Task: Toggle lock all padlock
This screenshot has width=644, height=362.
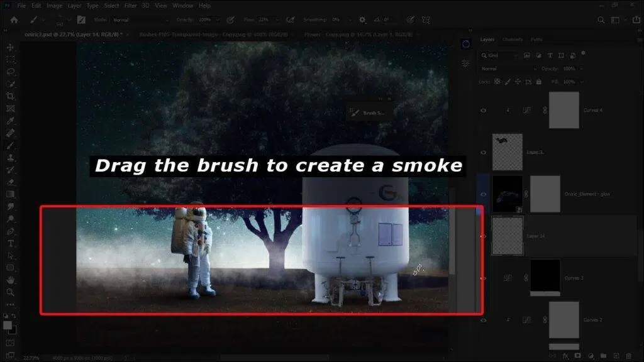Action: point(539,82)
